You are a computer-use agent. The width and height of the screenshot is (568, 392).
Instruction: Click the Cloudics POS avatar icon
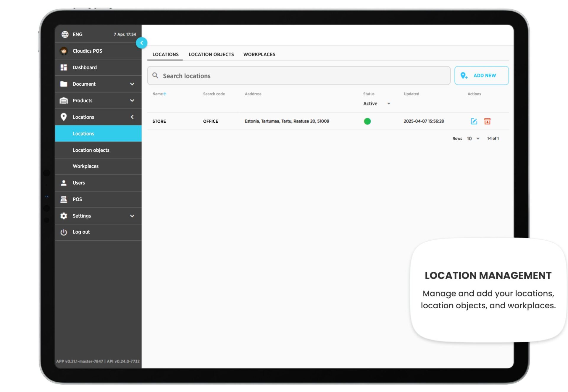64,51
